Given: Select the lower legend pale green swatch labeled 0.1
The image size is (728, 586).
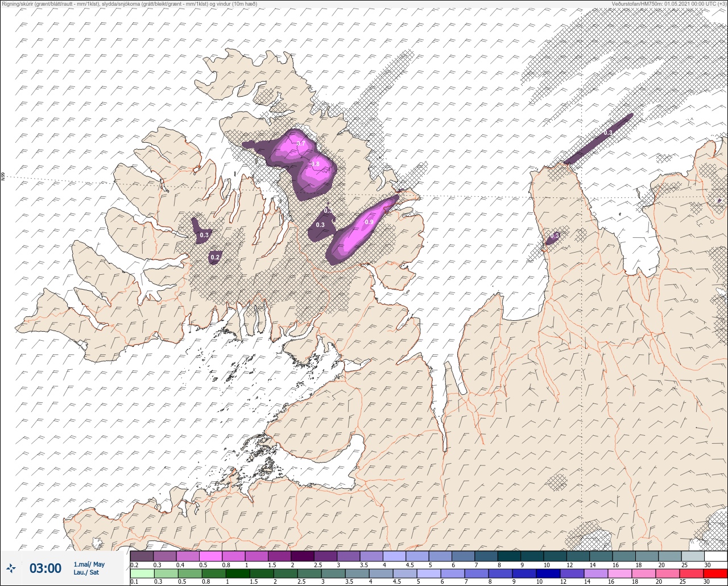Looking at the screenshot, I should pos(142,573).
